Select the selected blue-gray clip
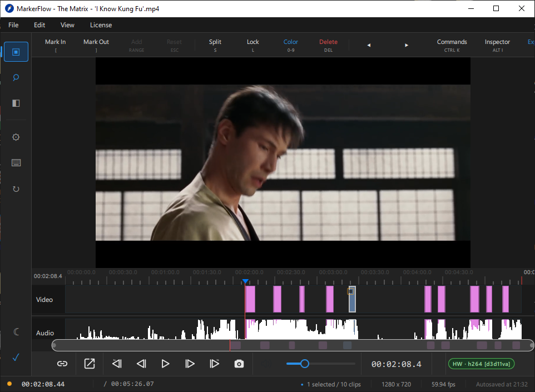This screenshot has height=392, width=535. 352,299
